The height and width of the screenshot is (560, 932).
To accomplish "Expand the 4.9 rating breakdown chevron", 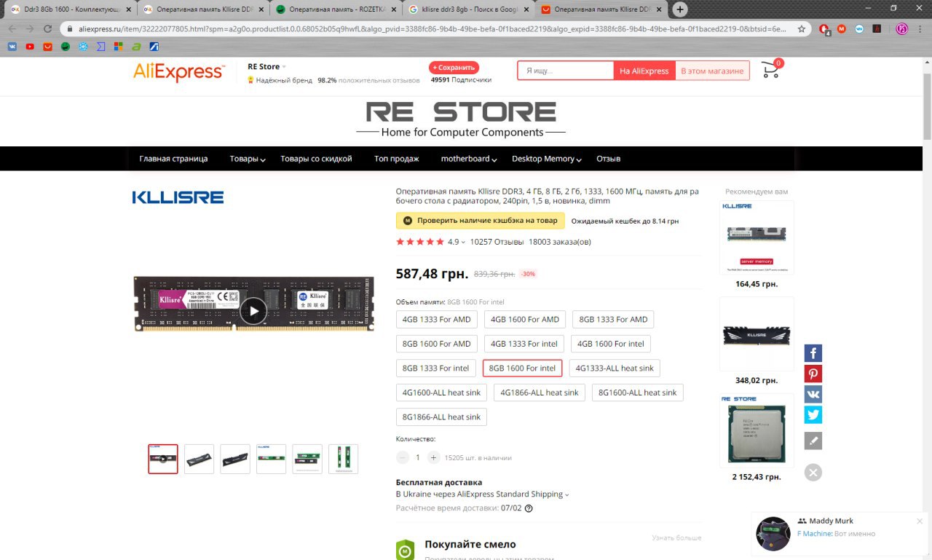I will (x=463, y=242).
